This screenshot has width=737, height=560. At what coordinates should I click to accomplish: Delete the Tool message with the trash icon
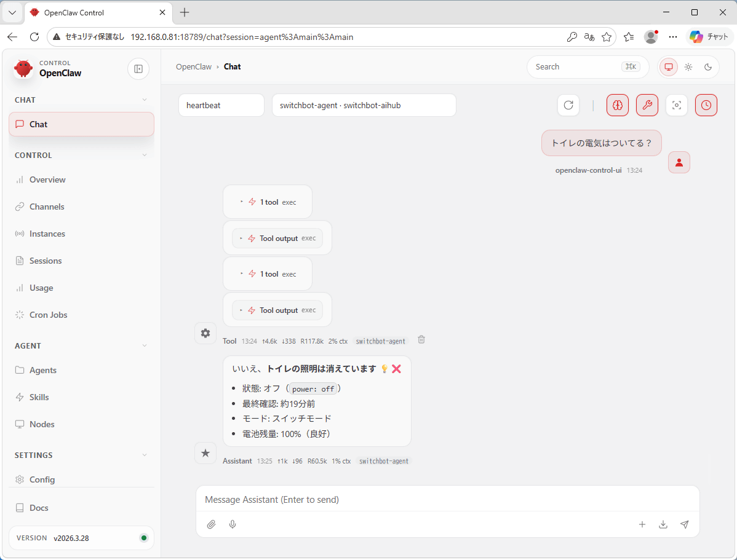421,340
